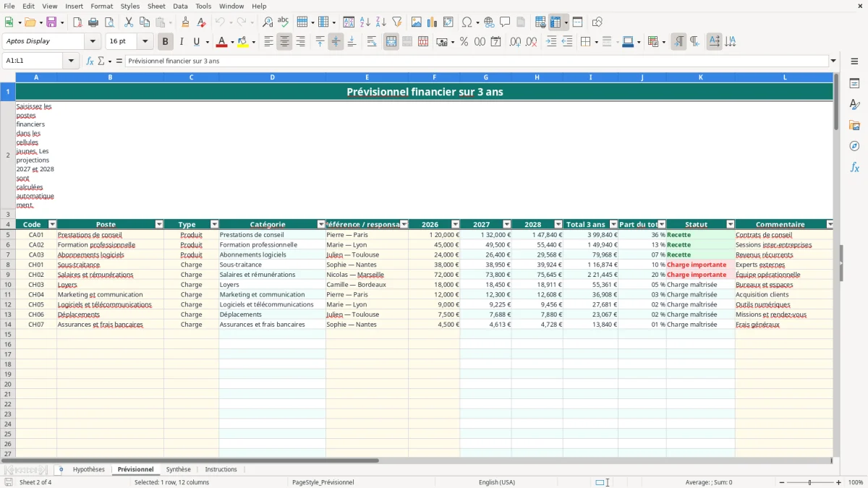Adjust the zoom slider
The width and height of the screenshot is (868, 488).
tap(810, 482)
